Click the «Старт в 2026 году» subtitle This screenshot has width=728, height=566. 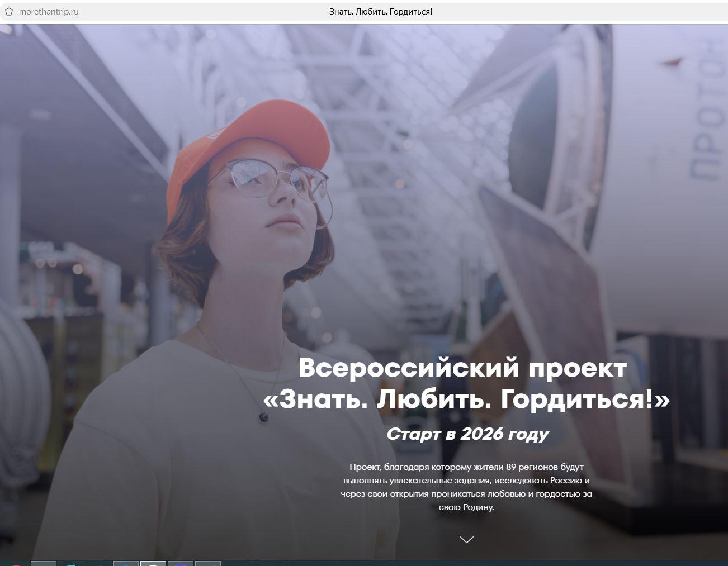point(467,434)
